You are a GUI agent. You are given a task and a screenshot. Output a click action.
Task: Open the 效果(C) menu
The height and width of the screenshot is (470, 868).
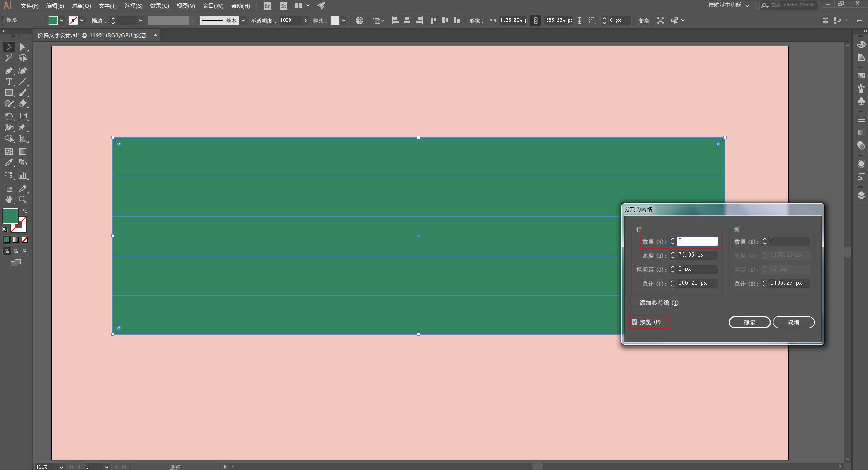(x=160, y=6)
